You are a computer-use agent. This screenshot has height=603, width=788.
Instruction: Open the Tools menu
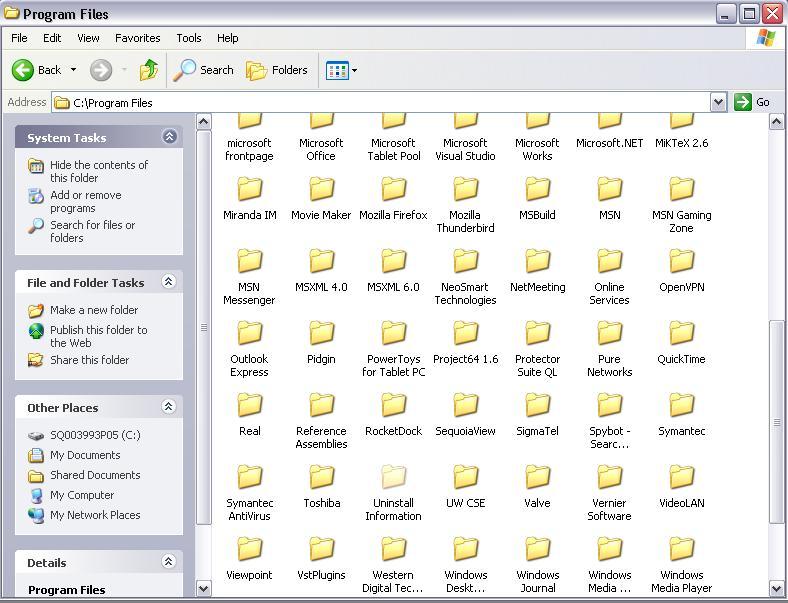tap(189, 38)
